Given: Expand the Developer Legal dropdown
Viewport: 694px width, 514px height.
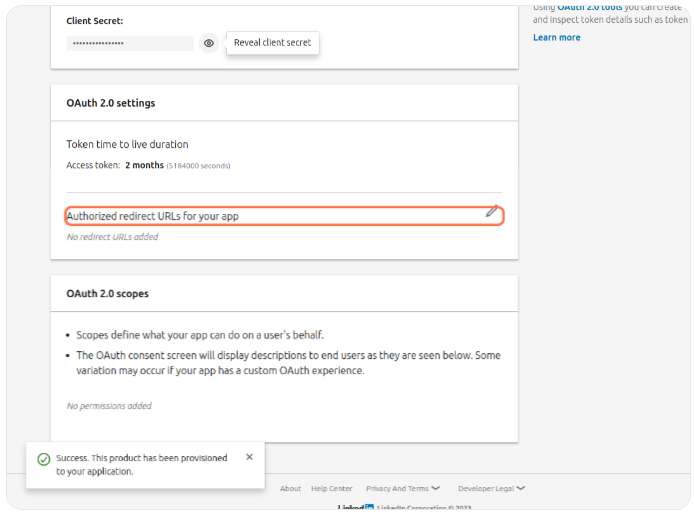Looking at the screenshot, I should point(491,488).
